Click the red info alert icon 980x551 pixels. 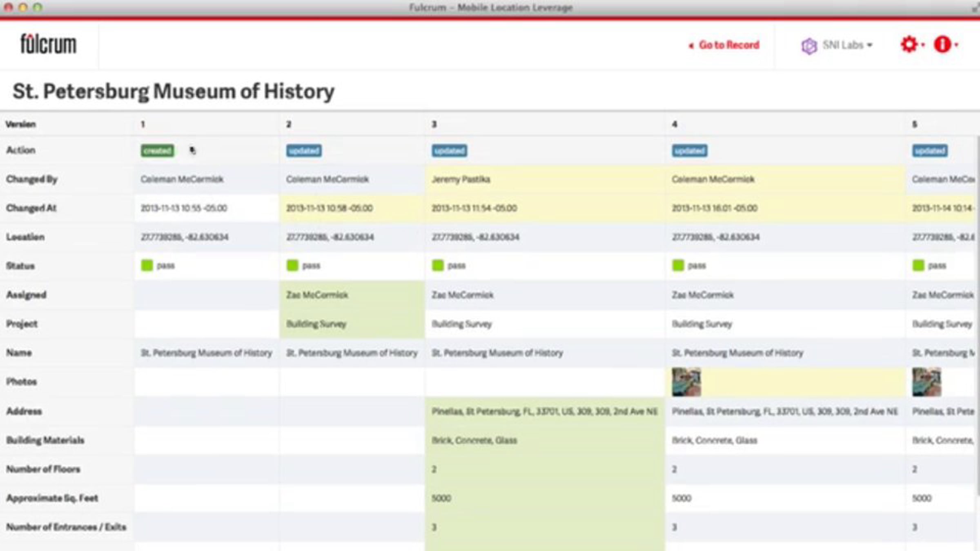[x=942, y=44]
